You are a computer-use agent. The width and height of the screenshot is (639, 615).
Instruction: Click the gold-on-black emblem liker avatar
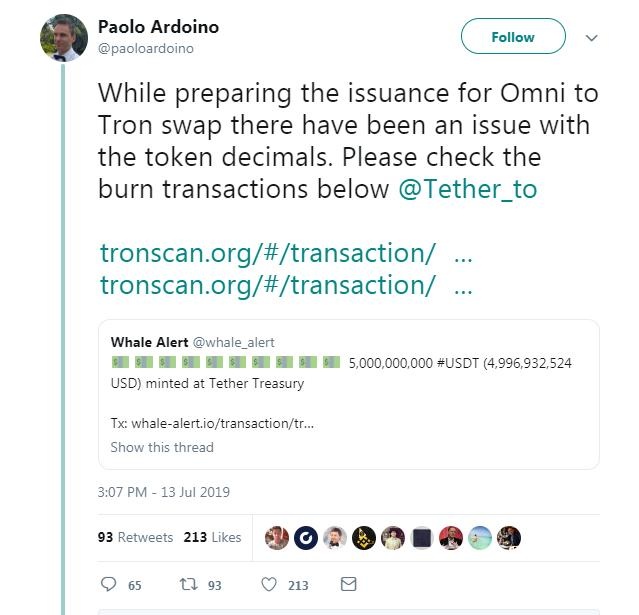364,538
